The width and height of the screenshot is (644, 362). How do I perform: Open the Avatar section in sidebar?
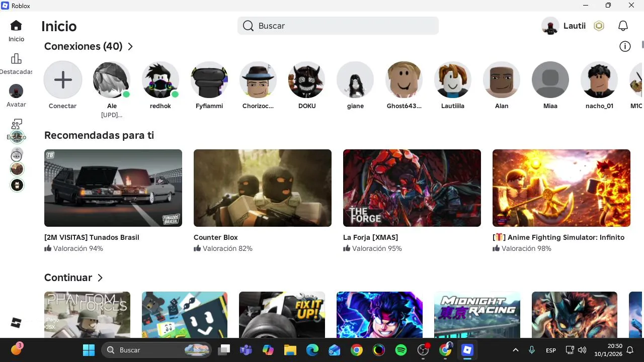click(16, 96)
